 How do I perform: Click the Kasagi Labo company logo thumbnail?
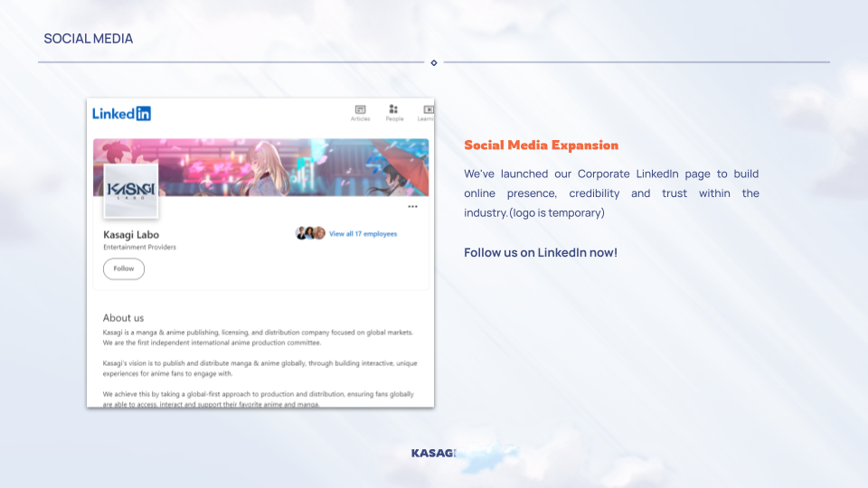[130, 190]
